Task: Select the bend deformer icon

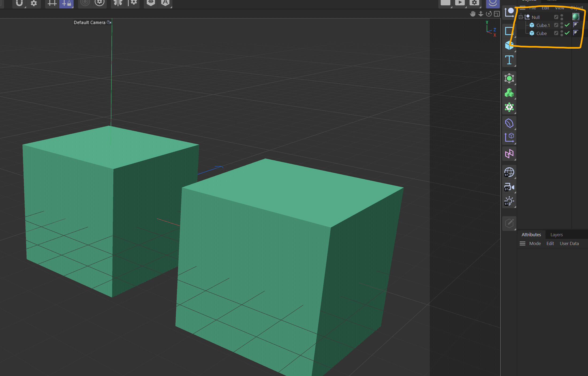Action: (x=509, y=123)
